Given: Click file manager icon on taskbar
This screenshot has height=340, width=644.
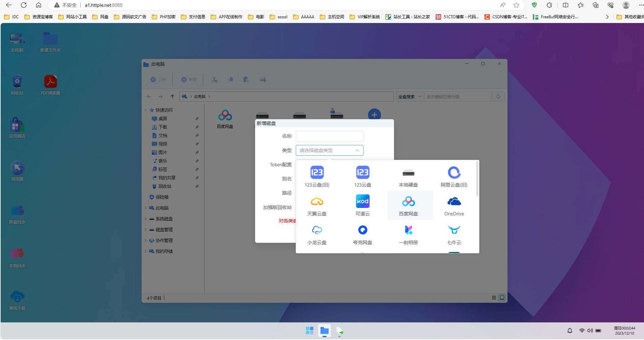Looking at the screenshot, I should (325, 331).
